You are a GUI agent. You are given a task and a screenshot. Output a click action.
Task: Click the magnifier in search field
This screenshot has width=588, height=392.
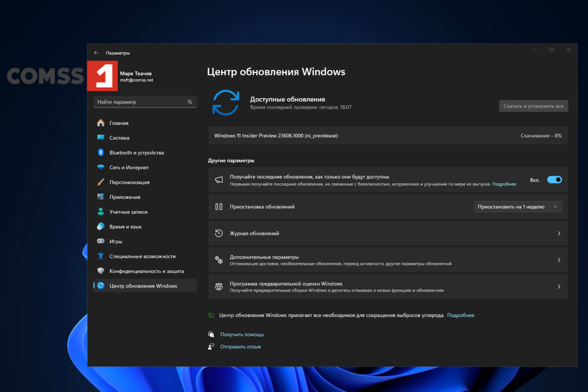pyautogui.click(x=190, y=102)
